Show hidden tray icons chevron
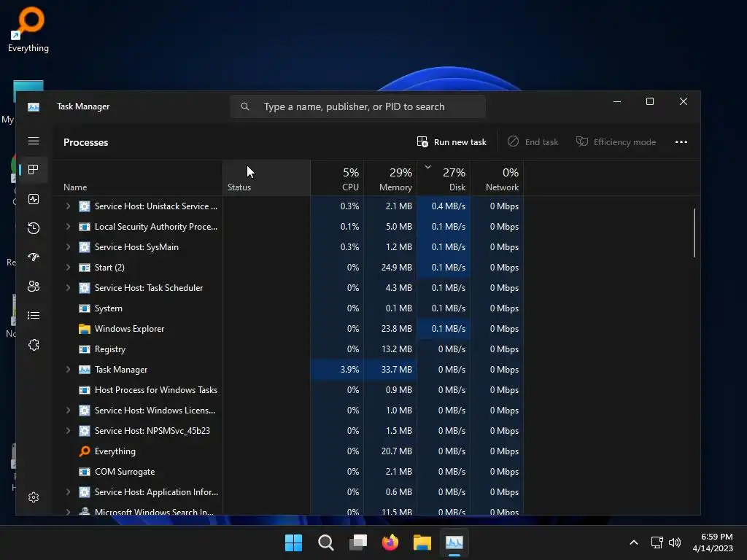747x560 pixels. [634, 542]
